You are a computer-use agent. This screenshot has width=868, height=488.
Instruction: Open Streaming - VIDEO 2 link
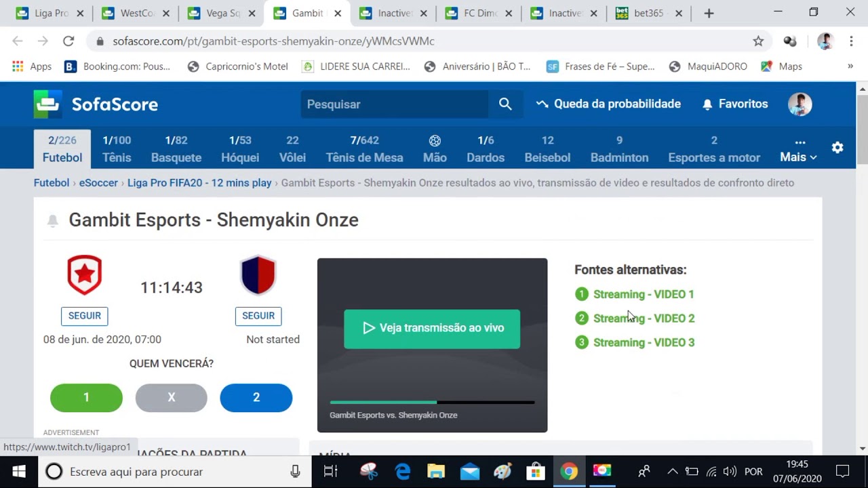point(644,318)
